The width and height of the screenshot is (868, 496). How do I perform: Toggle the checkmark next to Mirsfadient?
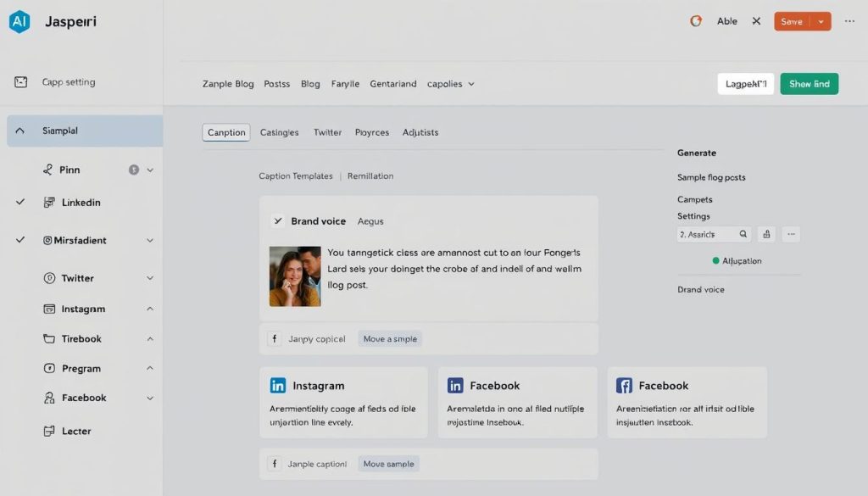coord(19,240)
